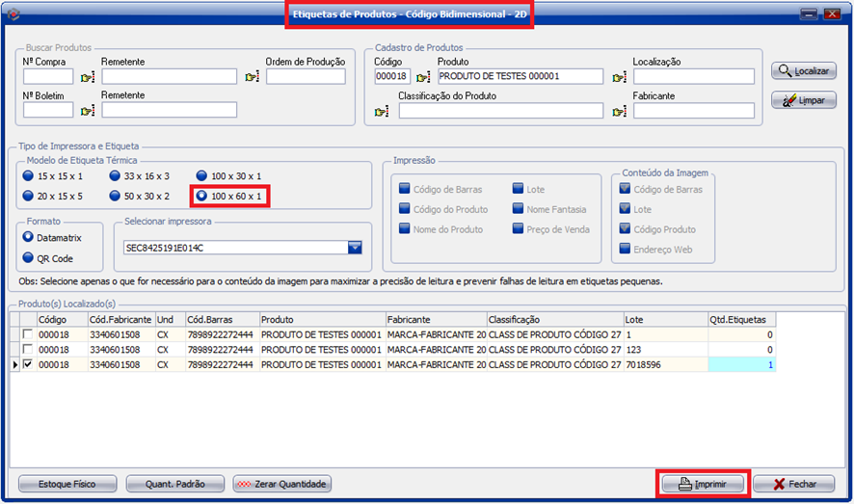The image size is (854, 504).
Task: Click Qtd.Etiquetas cell of Lote 7018596 row
Action: pyautogui.click(x=741, y=365)
